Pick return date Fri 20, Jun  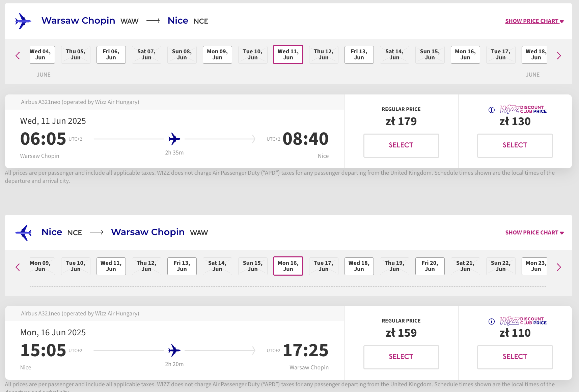(430, 266)
